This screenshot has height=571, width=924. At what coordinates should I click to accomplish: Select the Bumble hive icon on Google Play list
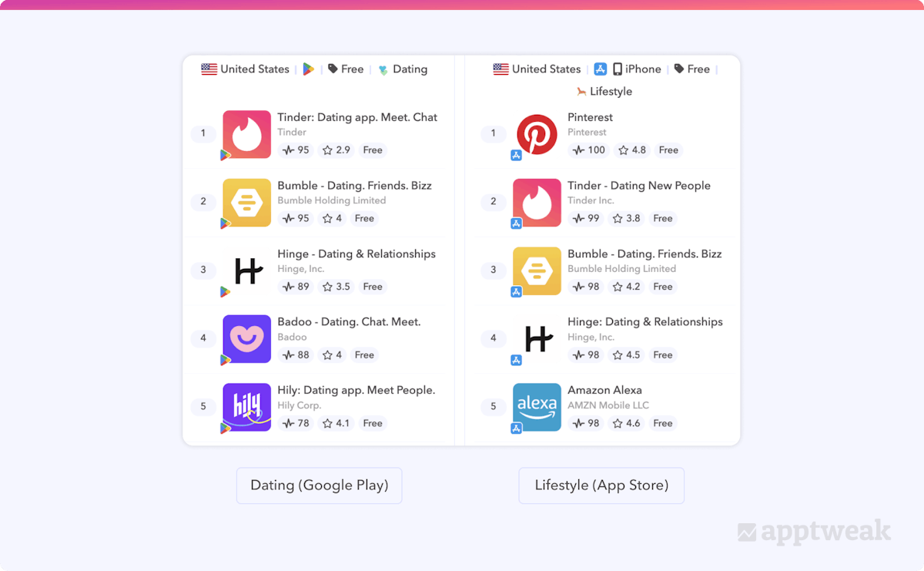(x=246, y=203)
